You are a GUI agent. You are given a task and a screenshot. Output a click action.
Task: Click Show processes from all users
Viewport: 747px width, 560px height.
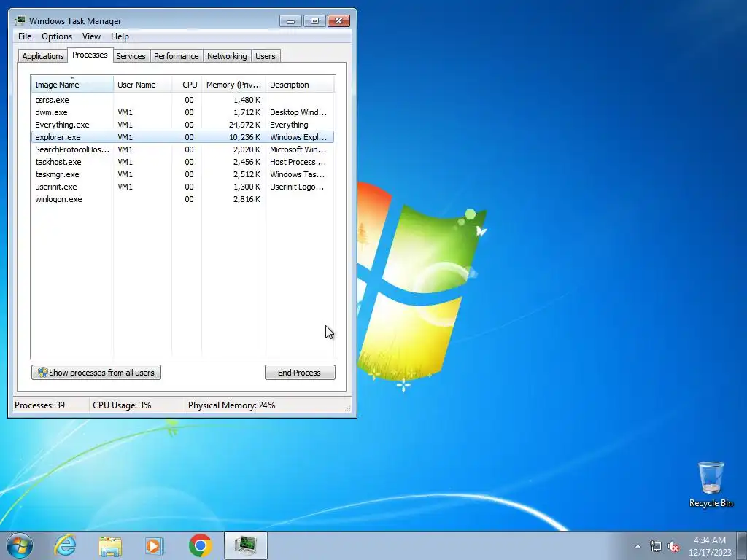[x=96, y=373]
